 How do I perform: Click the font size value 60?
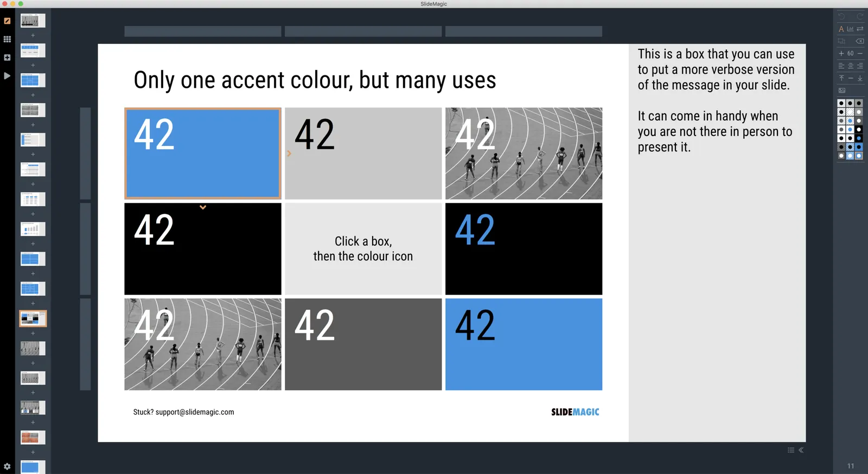coord(851,53)
